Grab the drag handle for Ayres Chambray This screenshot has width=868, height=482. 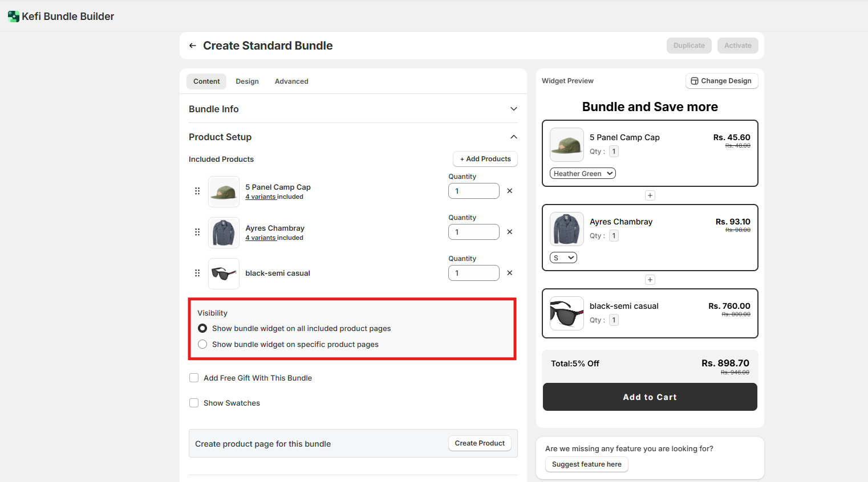pos(197,232)
